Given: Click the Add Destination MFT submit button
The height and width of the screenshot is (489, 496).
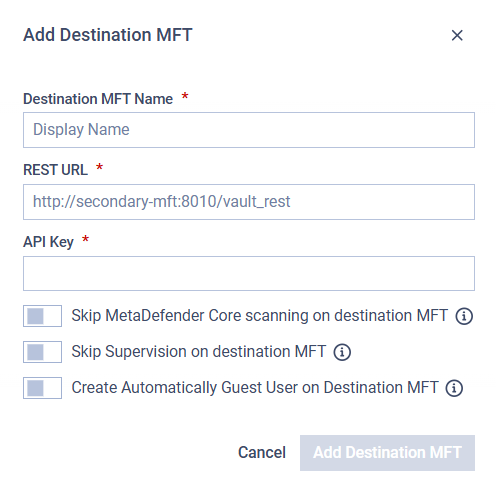Looking at the screenshot, I should pyautogui.click(x=387, y=453).
